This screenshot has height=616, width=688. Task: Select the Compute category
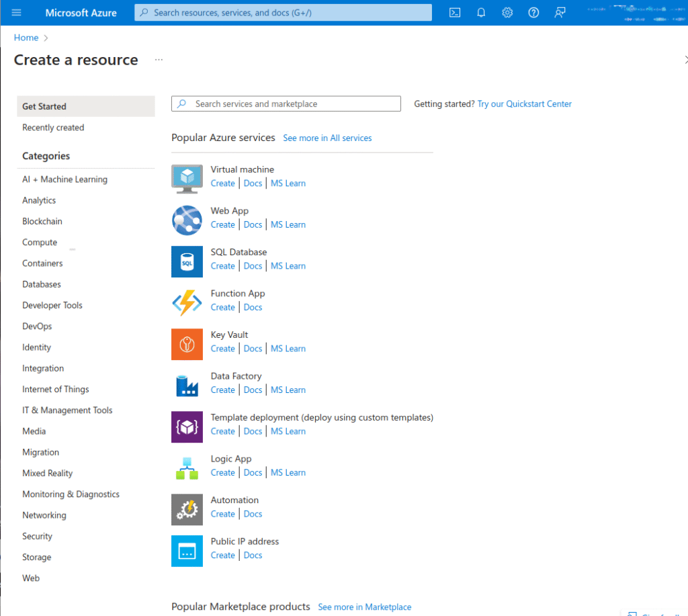[40, 243]
